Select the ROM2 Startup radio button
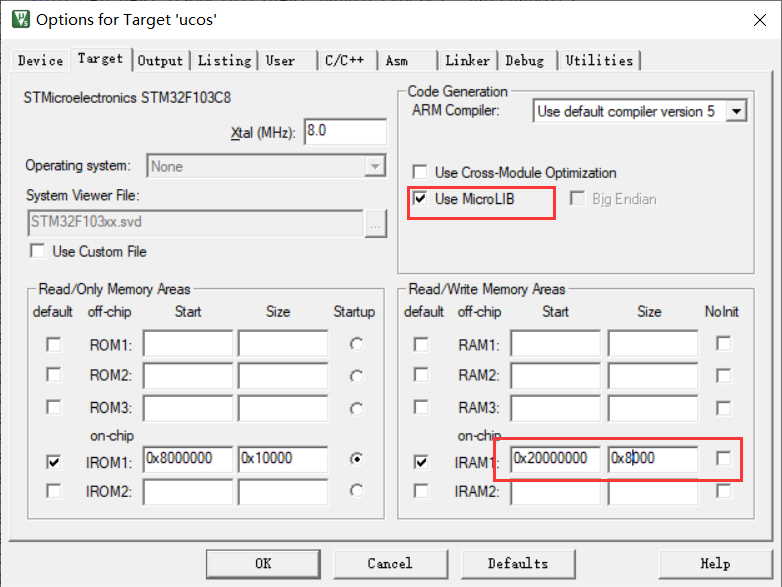 pyautogui.click(x=356, y=376)
